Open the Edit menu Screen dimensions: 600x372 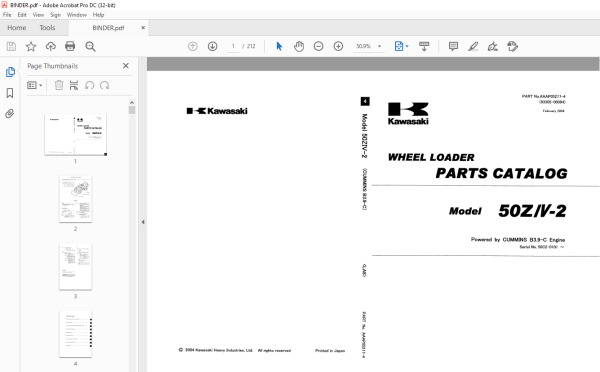coord(22,15)
